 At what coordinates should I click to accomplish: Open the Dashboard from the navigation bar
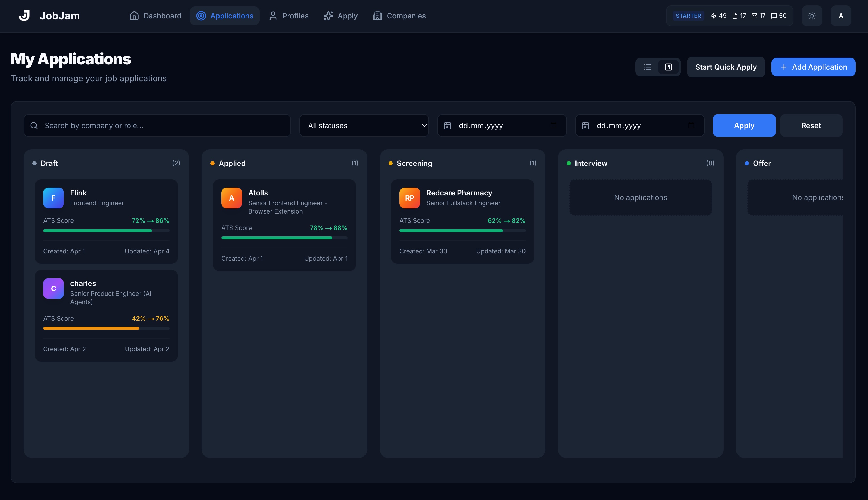click(155, 16)
